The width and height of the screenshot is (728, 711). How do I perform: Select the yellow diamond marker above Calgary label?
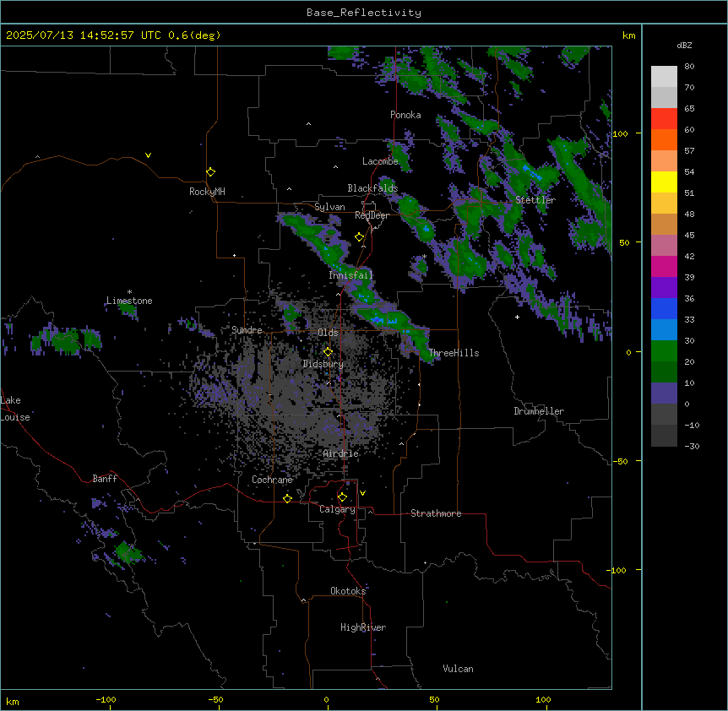342,497
